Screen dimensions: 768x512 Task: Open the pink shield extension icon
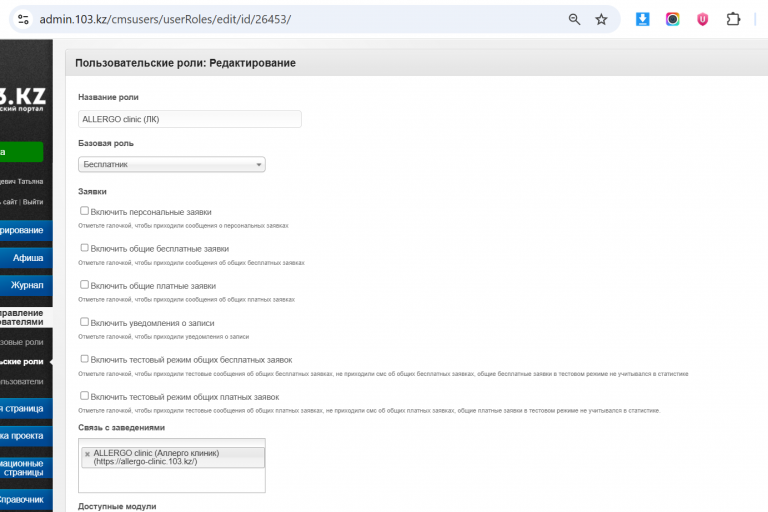(x=702, y=19)
